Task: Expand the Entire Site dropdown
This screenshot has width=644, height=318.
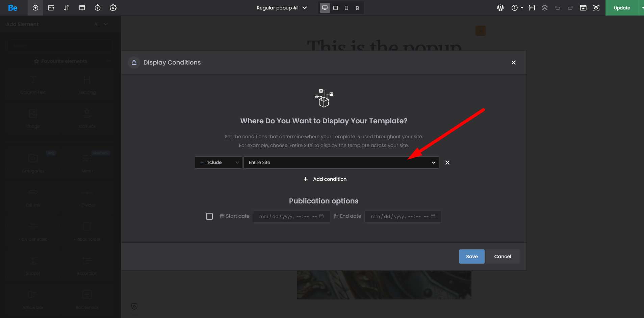Action: [341, 163]
